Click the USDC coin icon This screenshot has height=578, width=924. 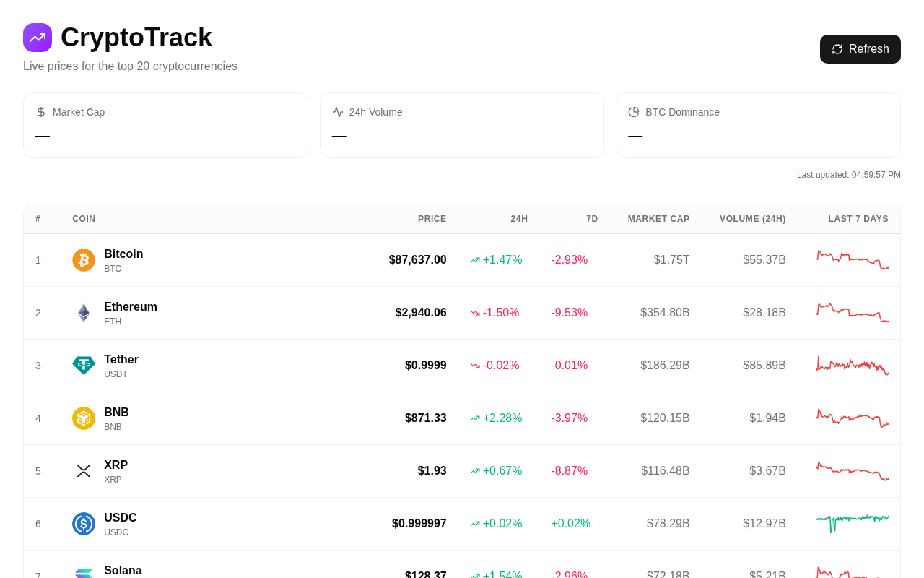coord(83,524)
